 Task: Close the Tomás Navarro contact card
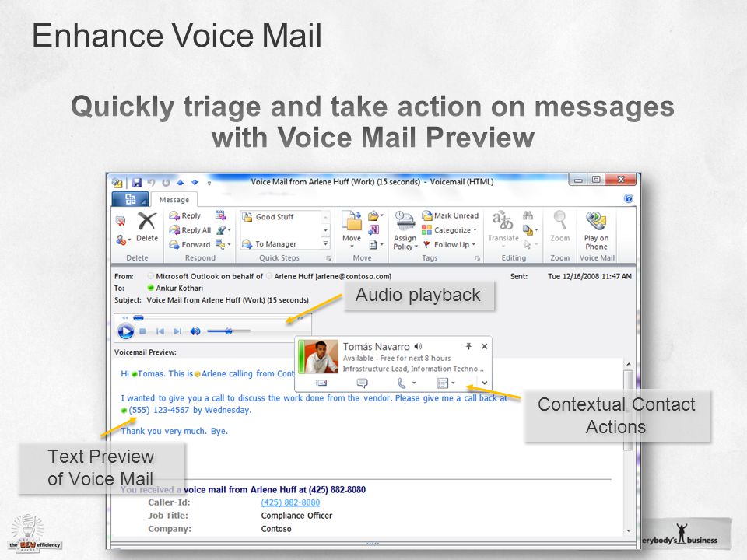pos(484,346)
